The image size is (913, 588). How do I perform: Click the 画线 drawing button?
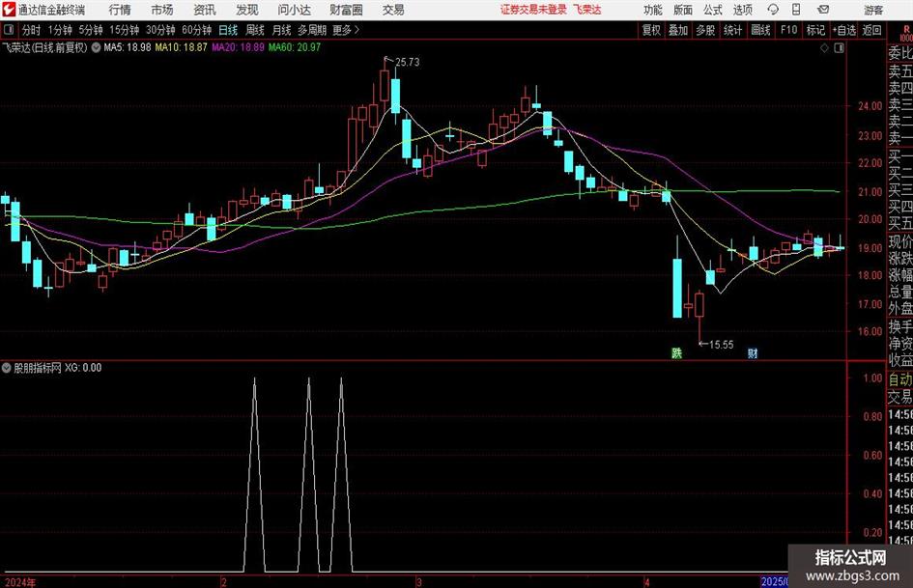pyautogui.click(x=760, y=30)
